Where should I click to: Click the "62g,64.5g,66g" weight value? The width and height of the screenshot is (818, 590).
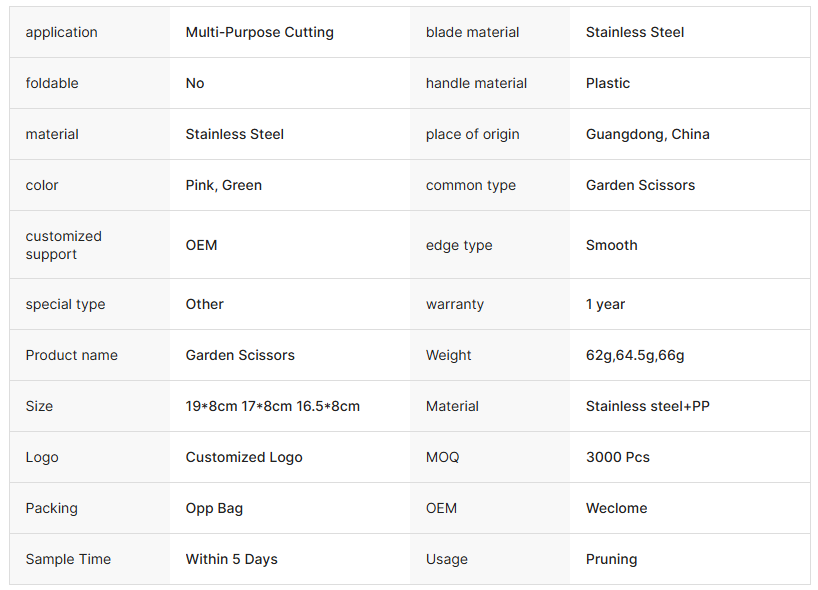tap(635, 355)
